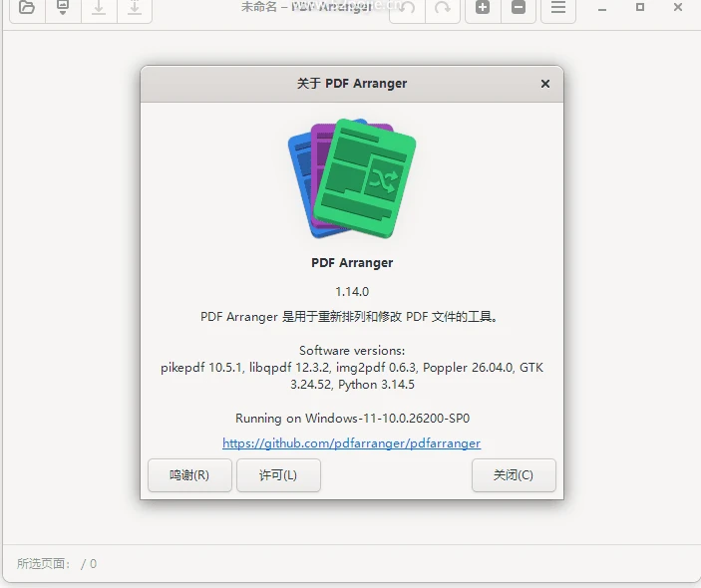The height and width of the screenshot is (588, 701).
Task: Open the github.com/pdfarranger link
Action: pos(351,443)
